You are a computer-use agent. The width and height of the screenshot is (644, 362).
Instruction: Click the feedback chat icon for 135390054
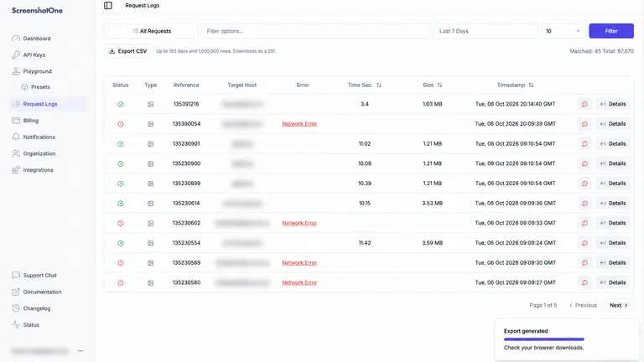tap(584, 124)
